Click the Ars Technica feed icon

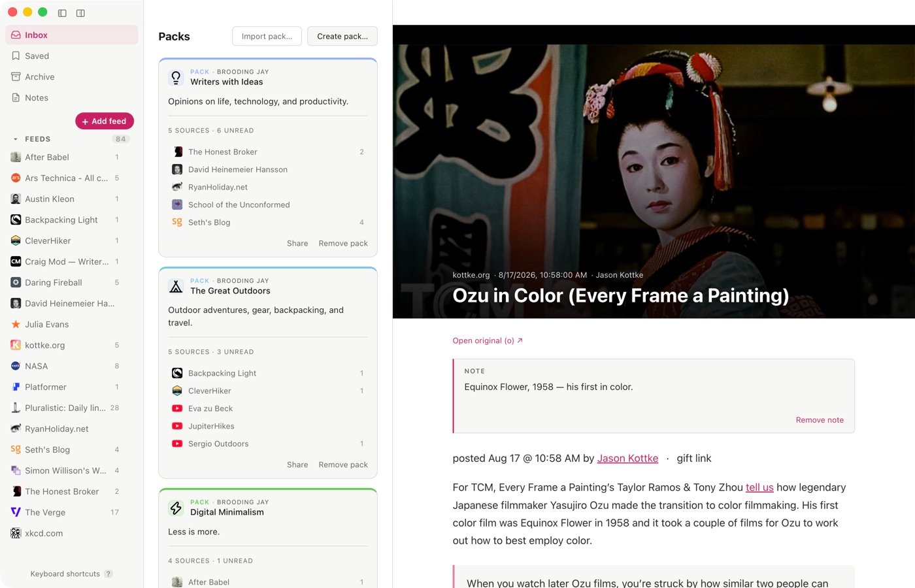pos(16,178)
